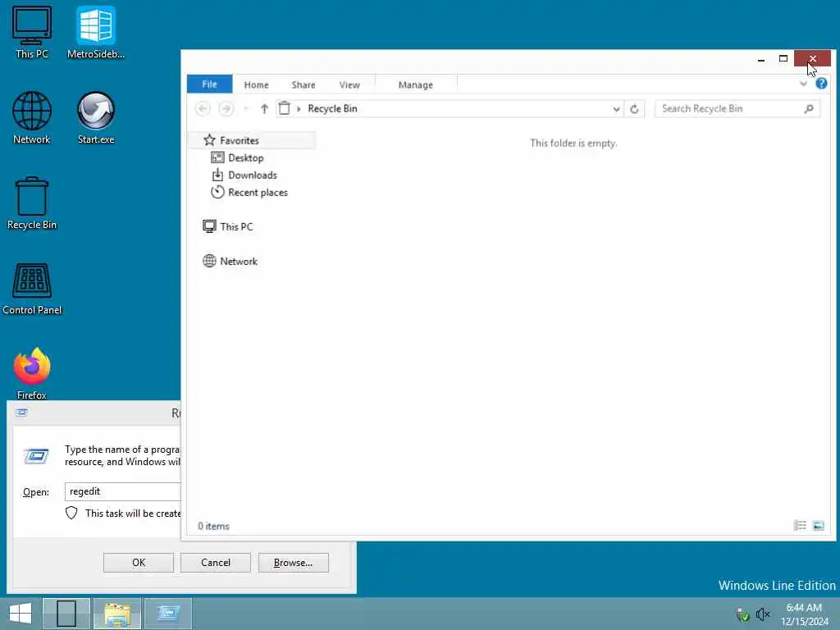Click Cancel in the Run dialog

(216, 563)
